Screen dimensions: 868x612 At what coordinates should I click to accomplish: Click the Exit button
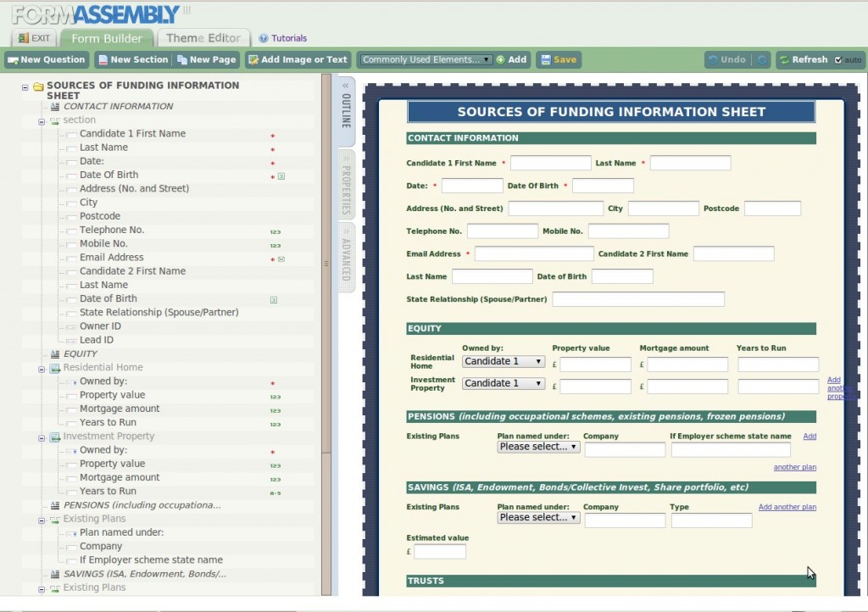pos(34,38)
